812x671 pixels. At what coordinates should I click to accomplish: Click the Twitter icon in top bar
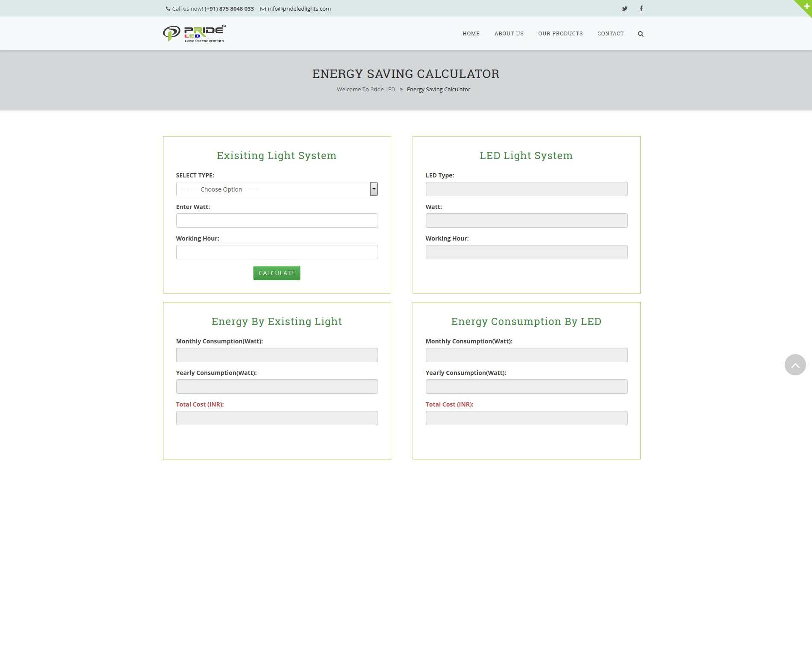tap(625, 9)
